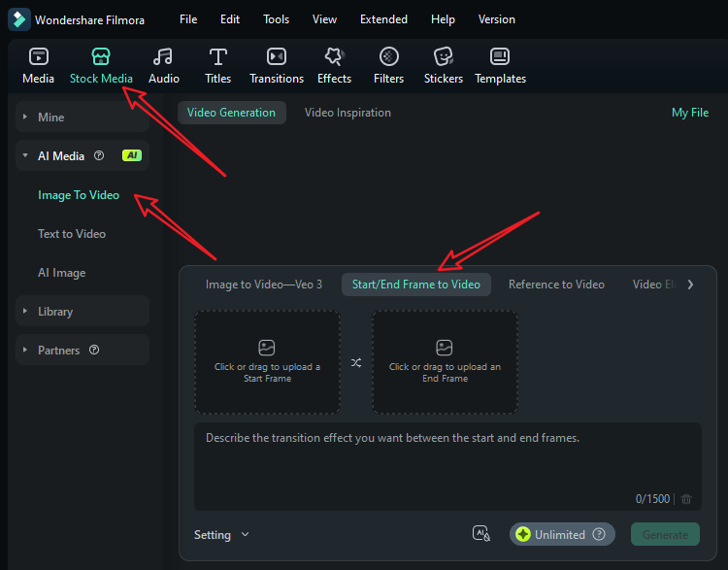The height and width of the screenshot is (570, 728).
Task: Click the Unlimited credits button
Action: coord(562,534)
